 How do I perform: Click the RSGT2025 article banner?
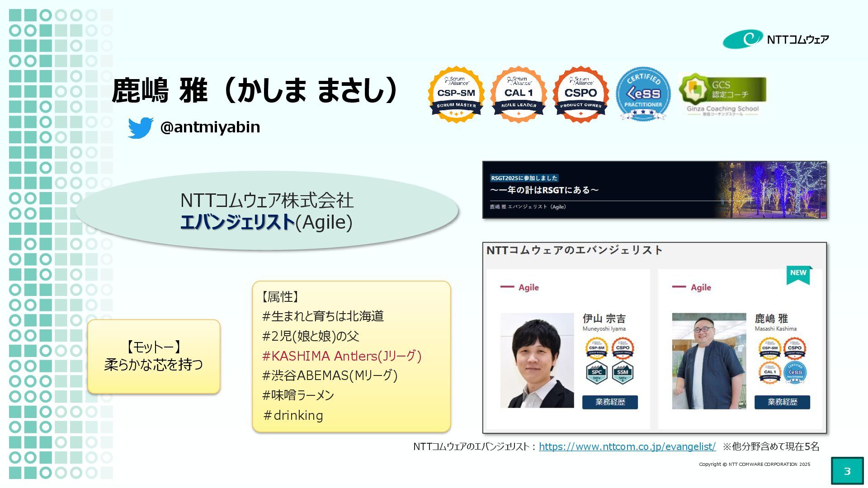click(x=654, y=190)
